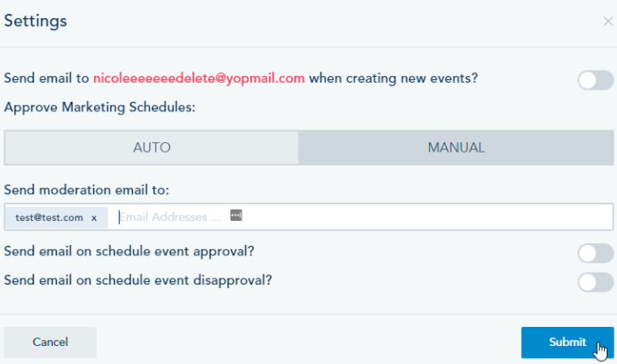
Task: Select the MANUAL approval option
Action: tap(456, 147)
